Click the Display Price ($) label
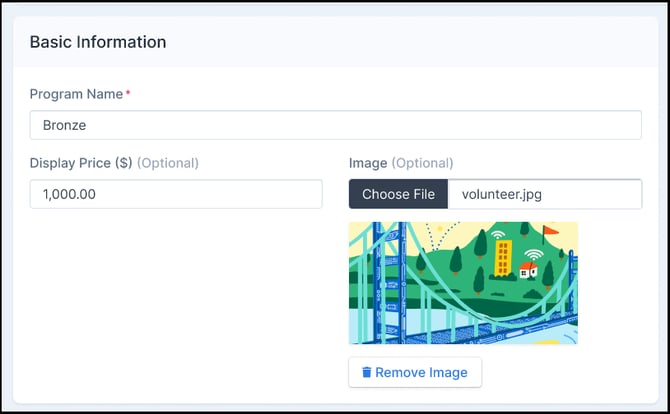The image size is (670, 414). (x=81, y=163)
